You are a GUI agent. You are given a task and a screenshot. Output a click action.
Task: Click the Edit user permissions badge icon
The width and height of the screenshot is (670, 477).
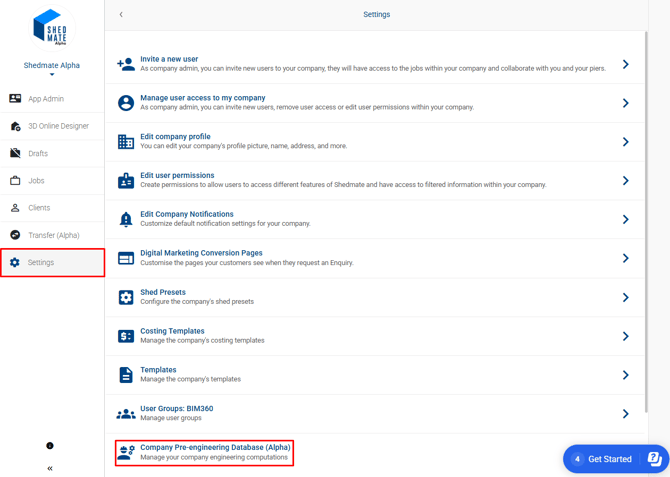(126, 180)
